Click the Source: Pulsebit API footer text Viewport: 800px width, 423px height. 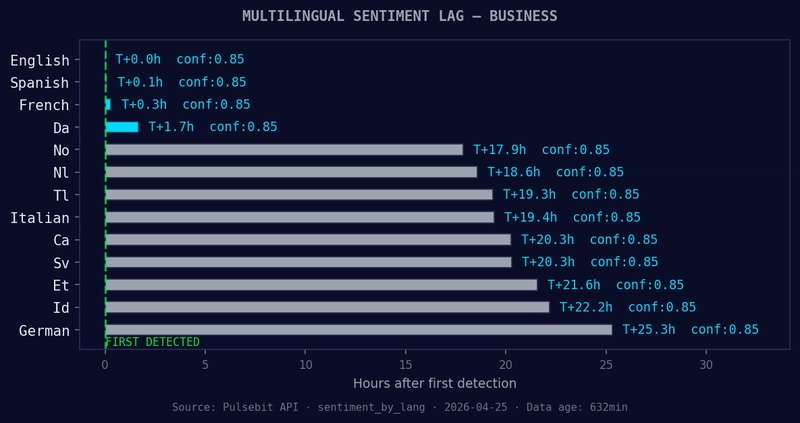(399, 408)
